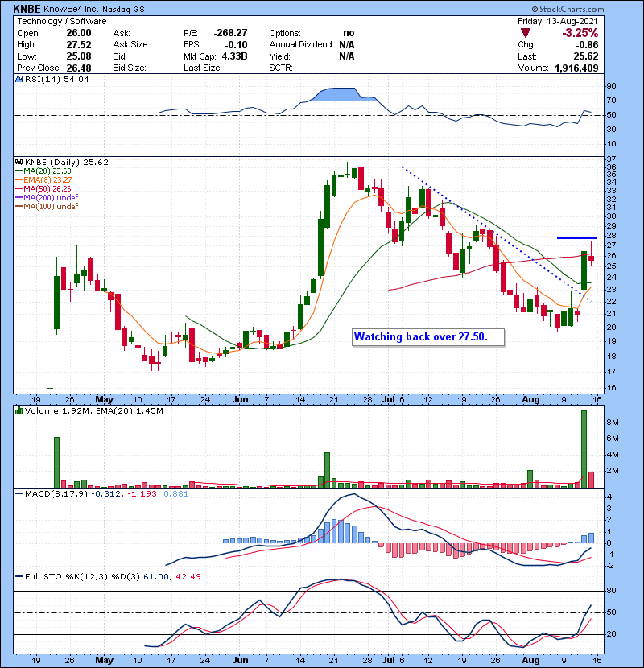Click the KNBE (Daily) 25.62 legend
This screenshot has height=668, width=644.
[x=67, y=163]
